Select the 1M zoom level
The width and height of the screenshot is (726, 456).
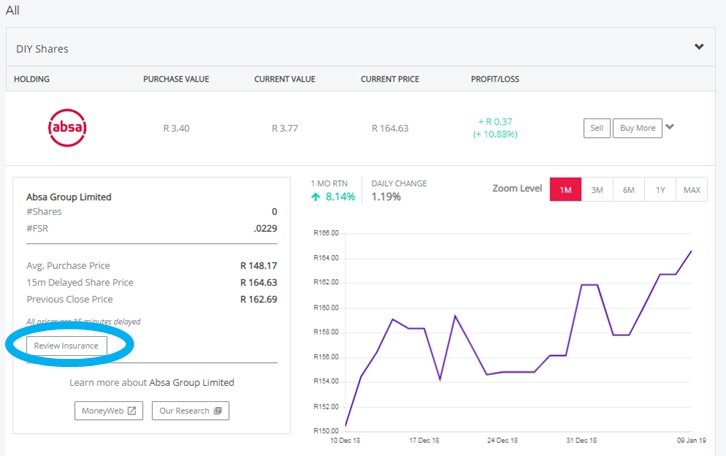tap(565, 189)
